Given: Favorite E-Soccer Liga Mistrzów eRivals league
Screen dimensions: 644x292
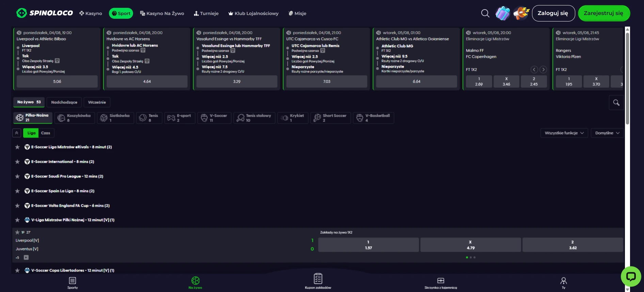Looking at the screenshot, I should tap(17, 147).
